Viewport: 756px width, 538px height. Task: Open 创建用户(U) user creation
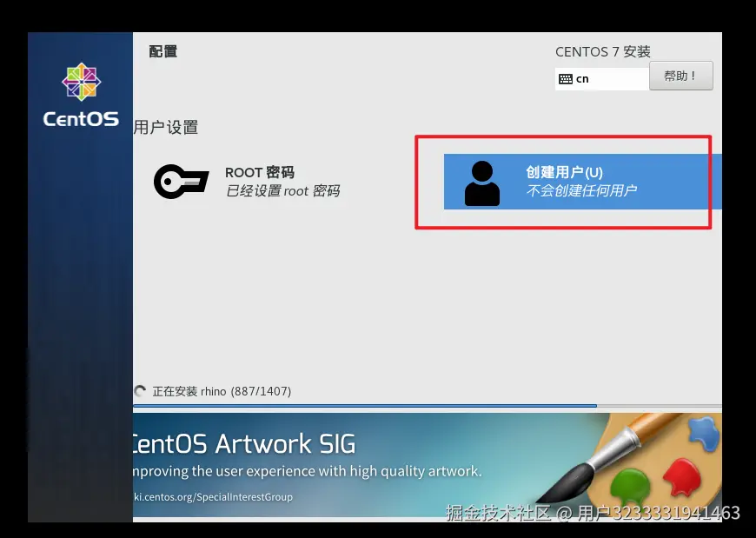point(582,182)
